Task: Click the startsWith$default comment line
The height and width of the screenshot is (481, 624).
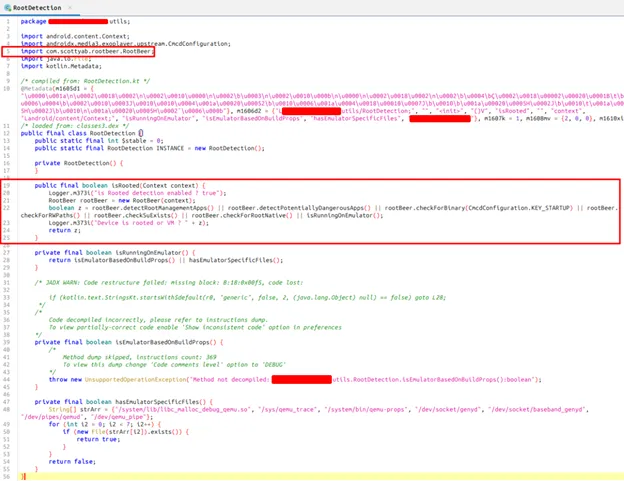Action: tap(247, 298)
